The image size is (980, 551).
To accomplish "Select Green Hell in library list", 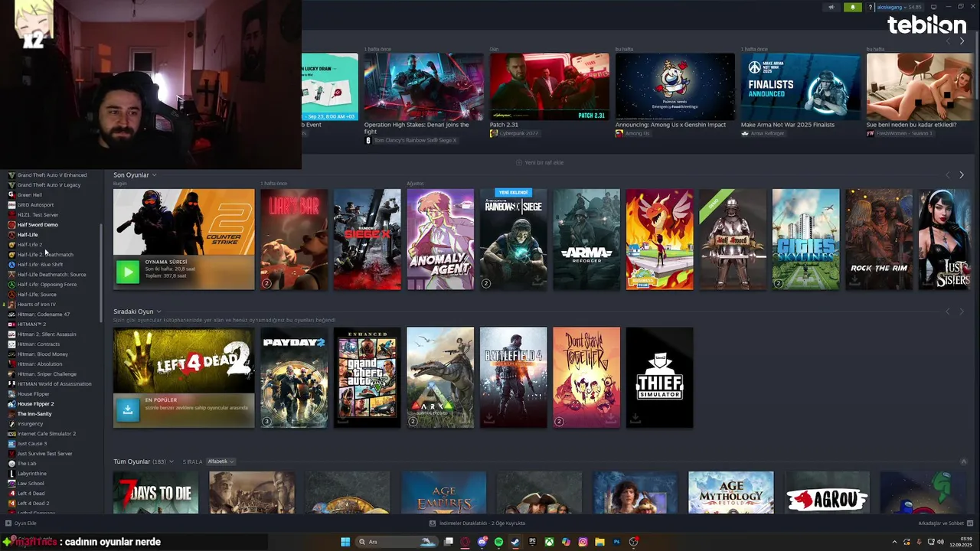I will point(29,195).
